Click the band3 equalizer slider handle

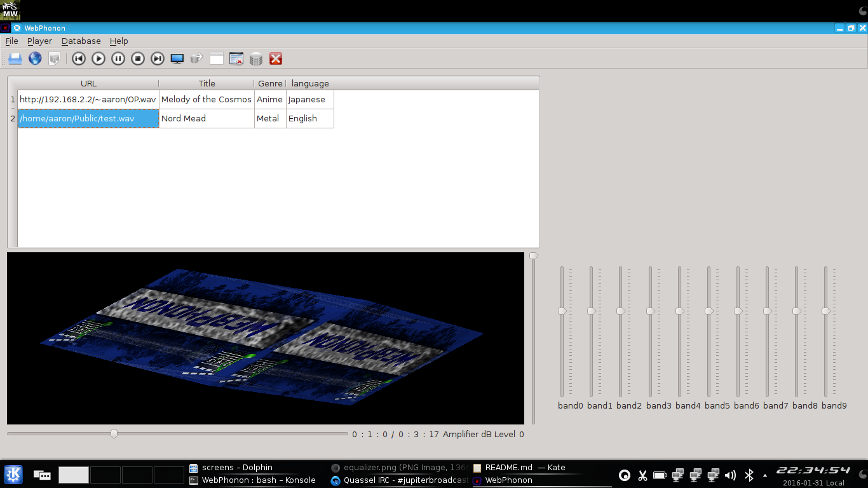click(x=651, y=311)
